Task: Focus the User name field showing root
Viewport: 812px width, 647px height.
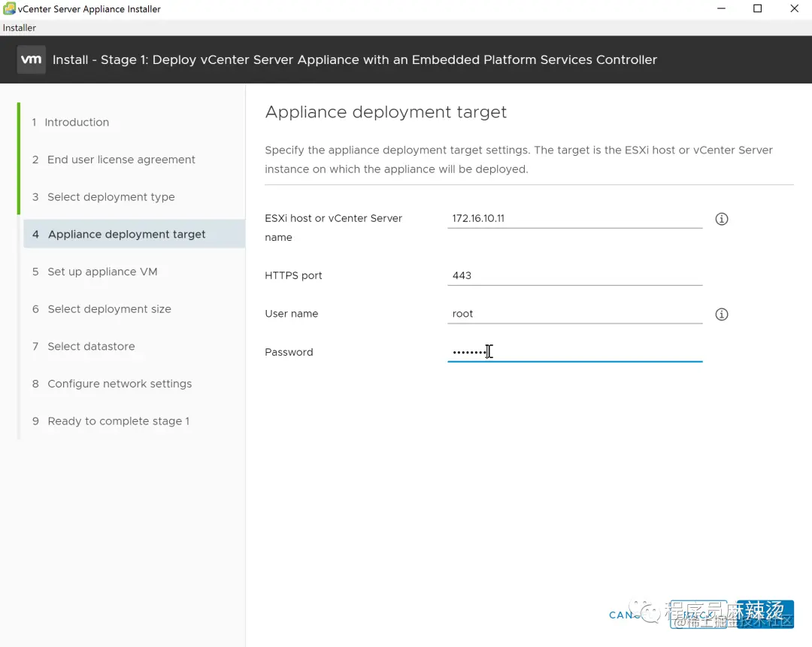Action: pyautogui.click(x=575, y=314)
